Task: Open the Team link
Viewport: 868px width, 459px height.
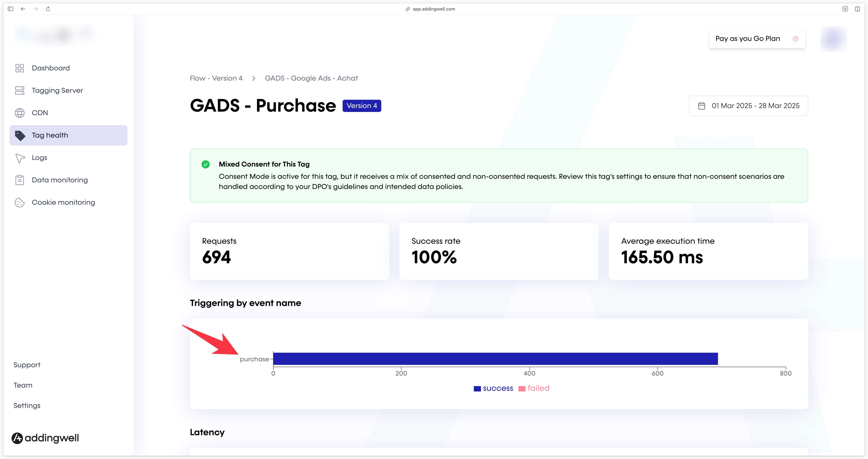Action: (x=23, y=385)
